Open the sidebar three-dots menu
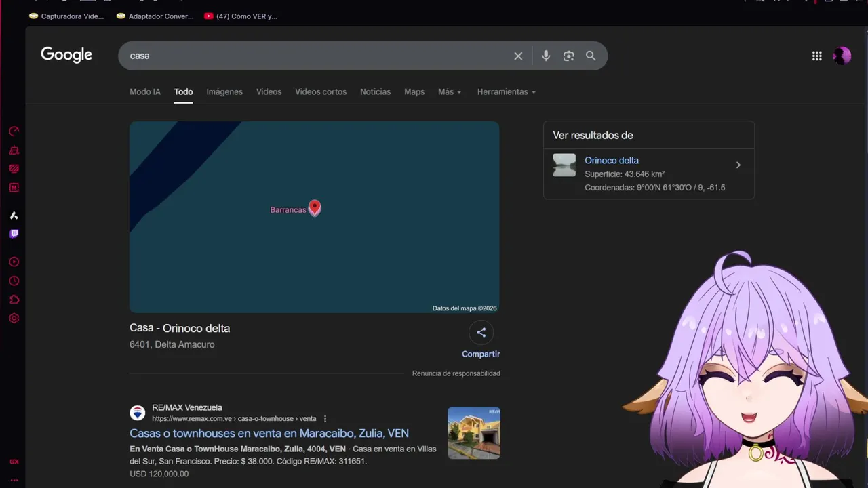 click(x=14, y=480)
